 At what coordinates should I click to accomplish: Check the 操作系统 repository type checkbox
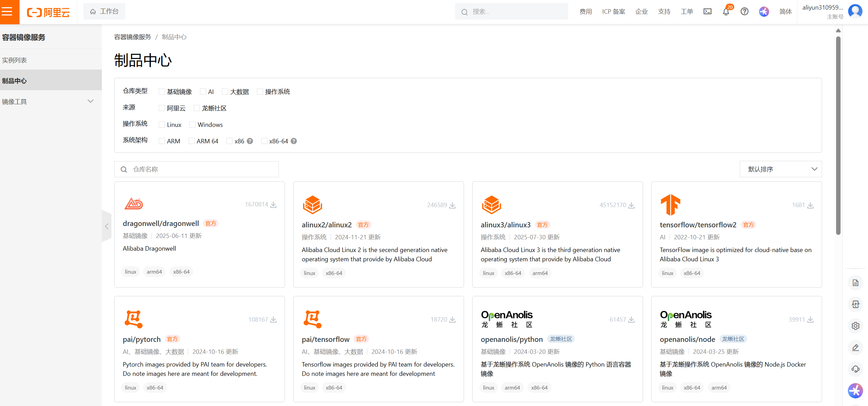(260, 92)
